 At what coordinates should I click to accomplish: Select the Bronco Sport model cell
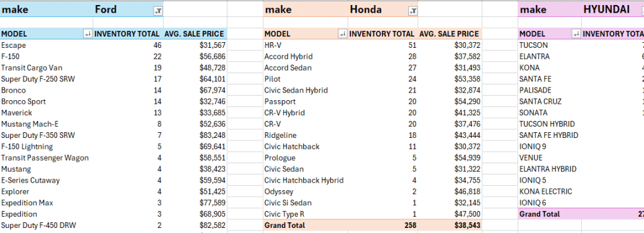pyautogui.click(x=47, y=101)
